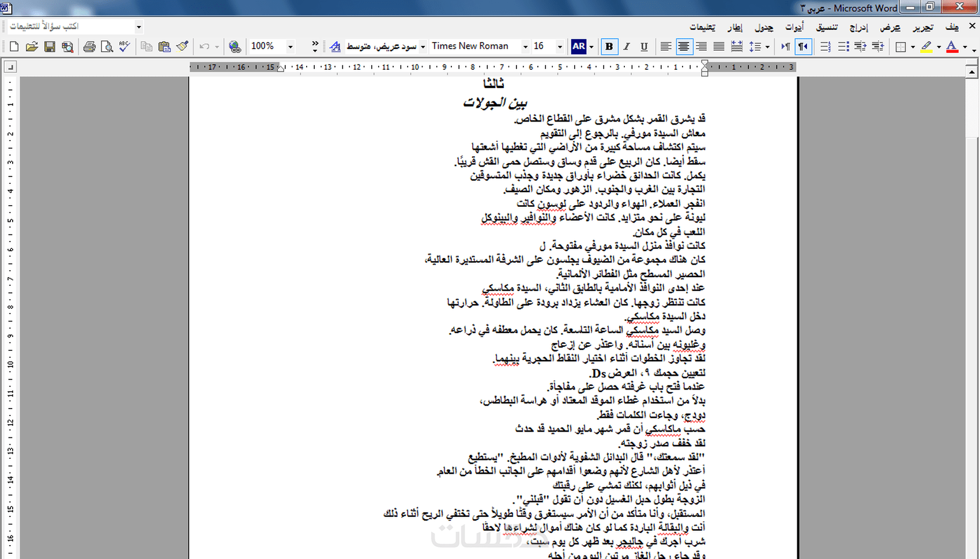Viewport: 980px width, 559px height.
Task: Apply the yellow highlight color
Action: click(926, 47)
